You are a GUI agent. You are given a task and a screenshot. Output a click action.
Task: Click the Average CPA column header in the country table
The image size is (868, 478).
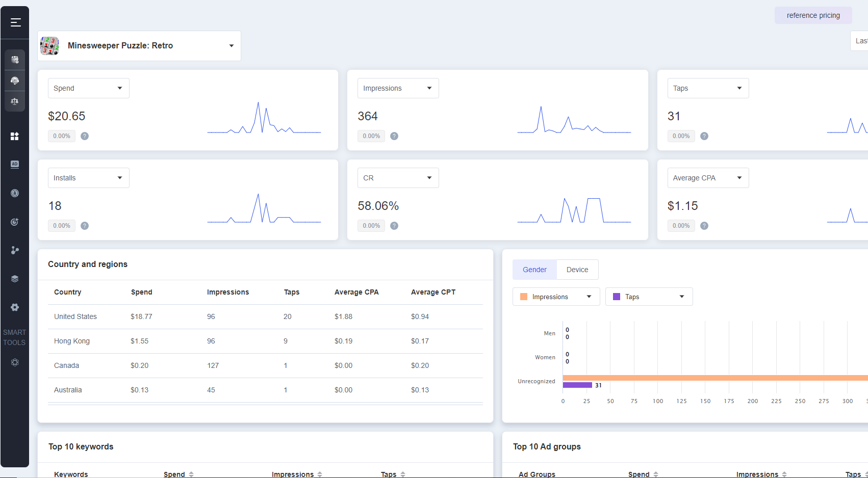coord(356,292)
